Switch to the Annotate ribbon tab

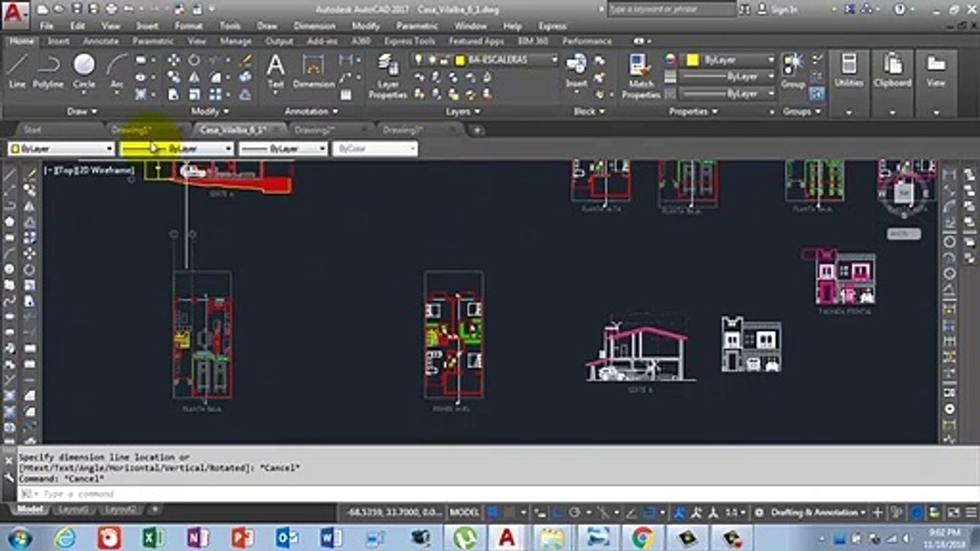point(101,41)
